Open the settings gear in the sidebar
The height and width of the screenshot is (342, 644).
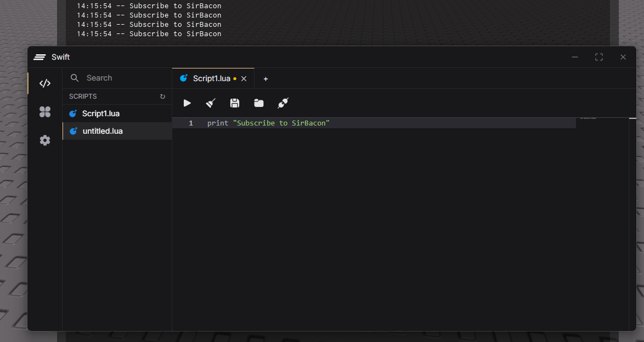click(45, 140)
